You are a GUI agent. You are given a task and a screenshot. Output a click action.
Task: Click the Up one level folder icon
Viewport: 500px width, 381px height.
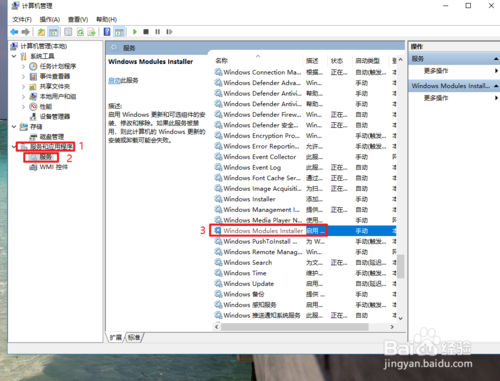[x=41, y=32]
